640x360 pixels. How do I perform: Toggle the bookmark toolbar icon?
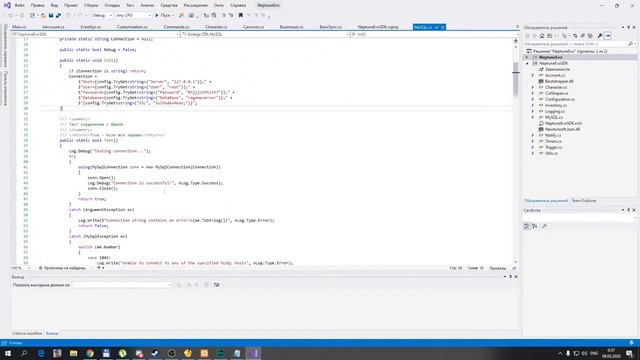pyautogui.click(x=241, y=15)
